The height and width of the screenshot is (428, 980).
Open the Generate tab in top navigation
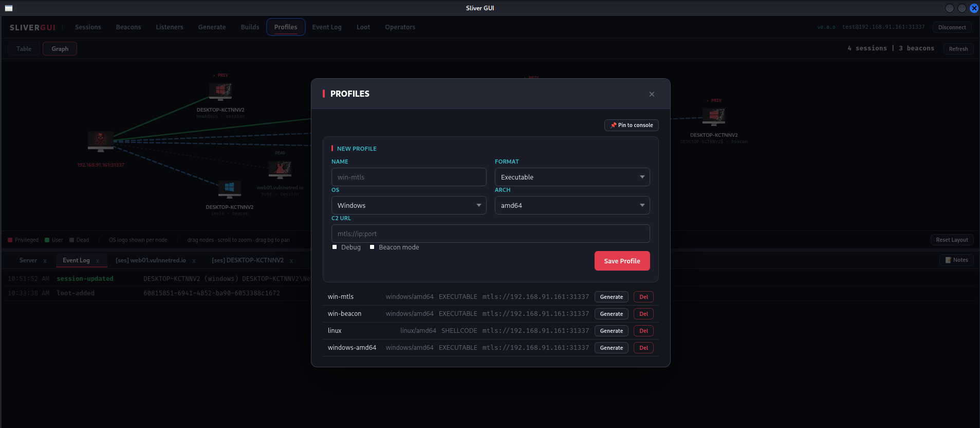[x=212, y=27]
